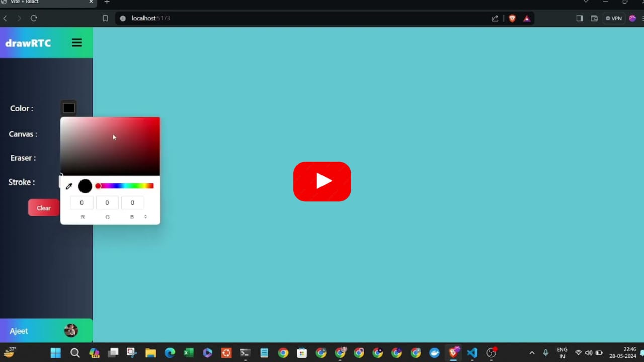Screen dimensions: 644x362
Task: Click the "Ajeet" username text
Action: click(x=19, y=331)
